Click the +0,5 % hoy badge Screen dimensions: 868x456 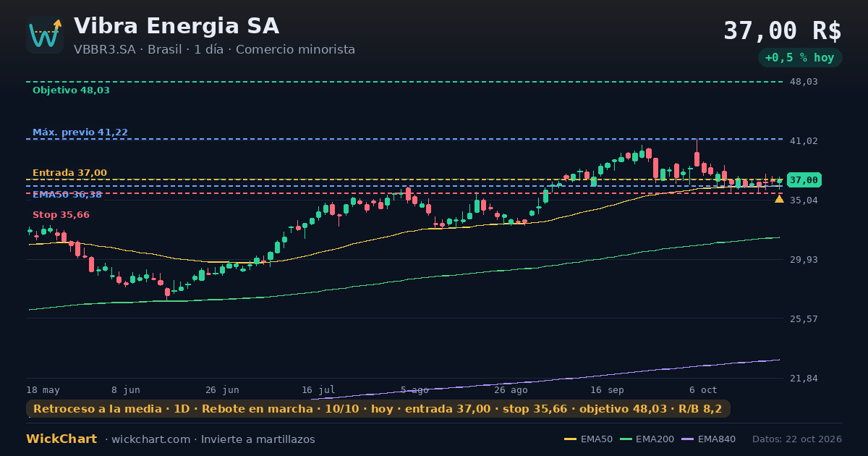[799, 58]
